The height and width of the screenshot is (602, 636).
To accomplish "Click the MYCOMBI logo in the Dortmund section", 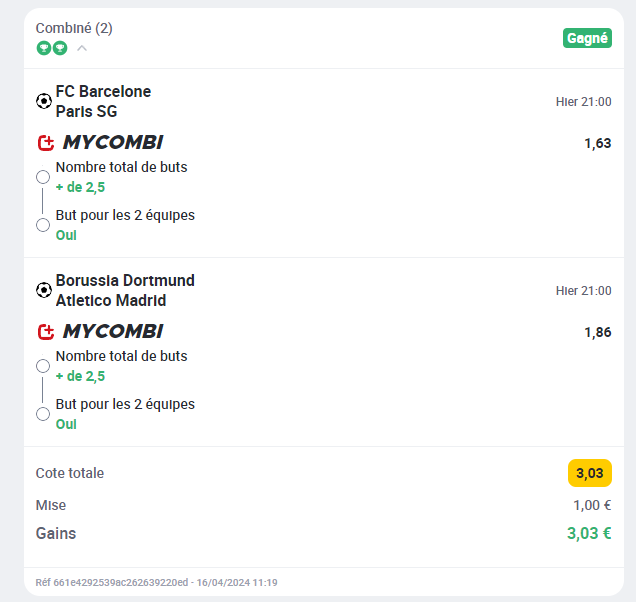I will click(113, 331).
